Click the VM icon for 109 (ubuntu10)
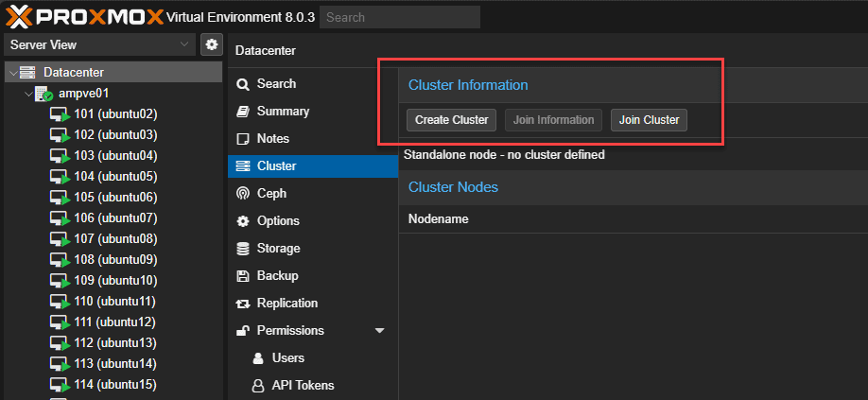This screenshot has height=400, width=868. (x=60, y=281)
